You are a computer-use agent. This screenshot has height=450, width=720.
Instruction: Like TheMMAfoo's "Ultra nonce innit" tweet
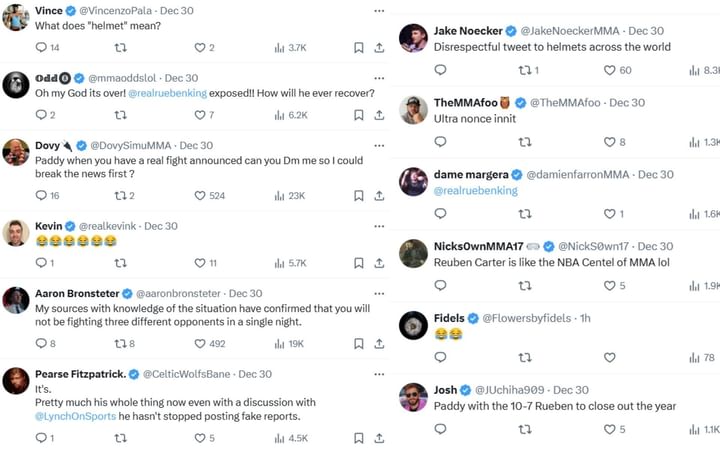610,142
